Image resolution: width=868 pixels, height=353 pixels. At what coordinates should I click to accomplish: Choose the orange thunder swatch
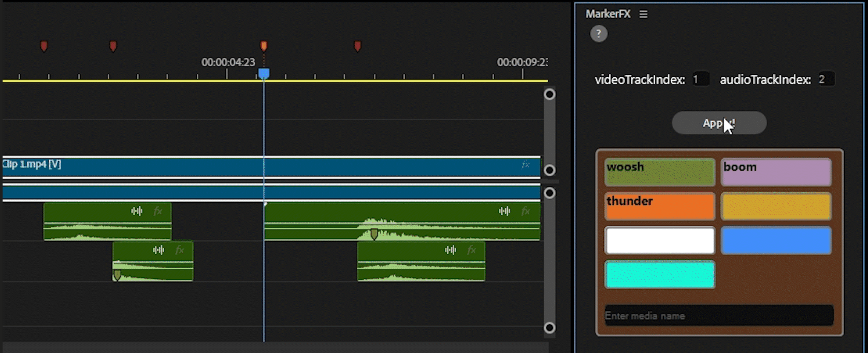(659, 206)
